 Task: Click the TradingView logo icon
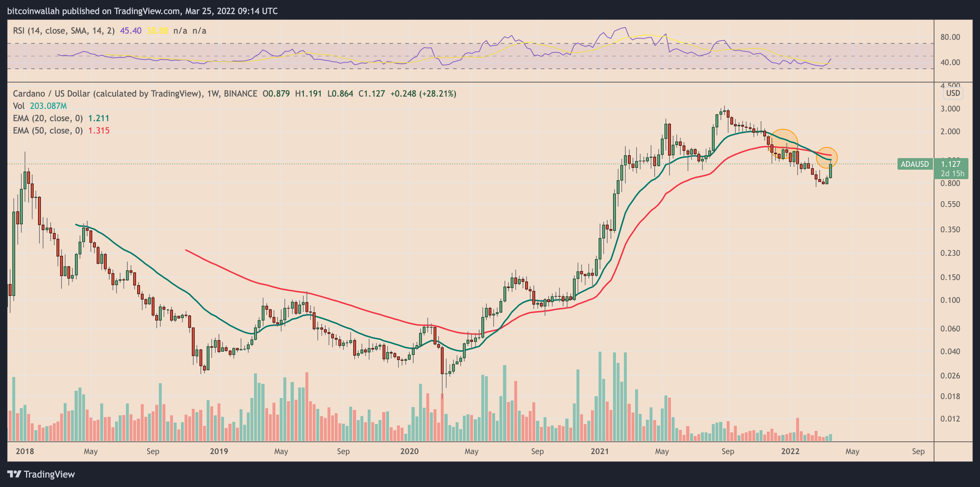pos(14,474)
